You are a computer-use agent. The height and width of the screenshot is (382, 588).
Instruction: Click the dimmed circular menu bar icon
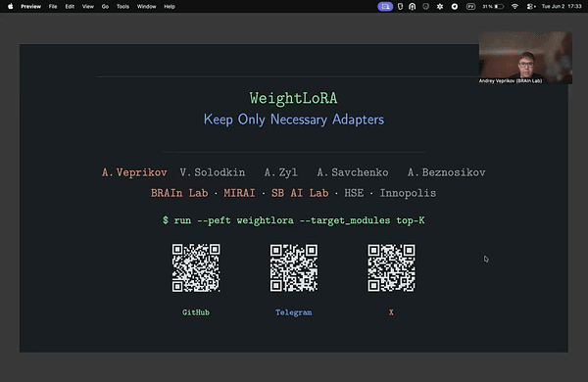(x=425, y=7)
